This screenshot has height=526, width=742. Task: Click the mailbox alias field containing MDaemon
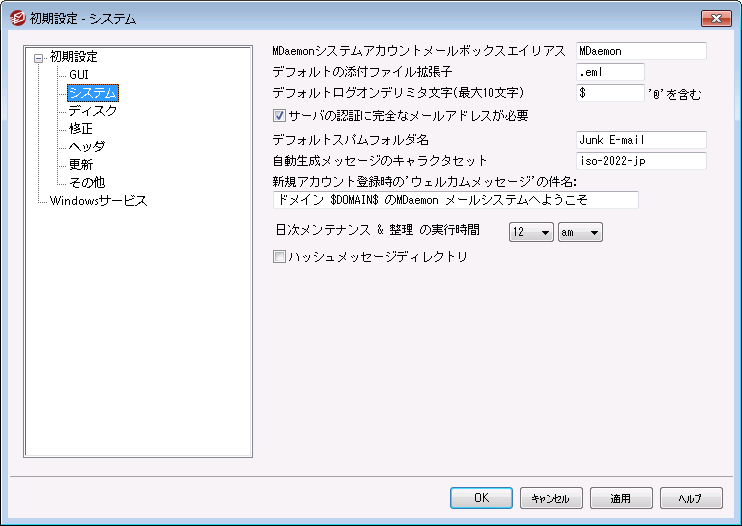click(641, 51)
